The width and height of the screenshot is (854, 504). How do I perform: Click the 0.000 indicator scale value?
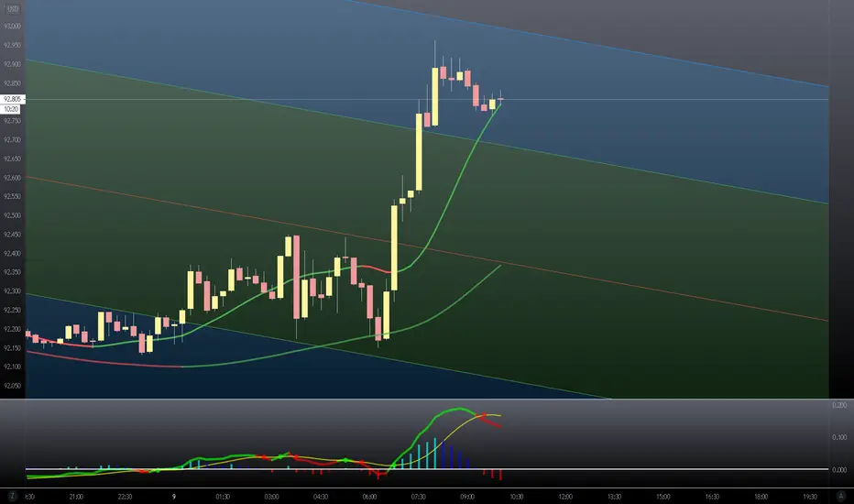(x=839, y=470)
